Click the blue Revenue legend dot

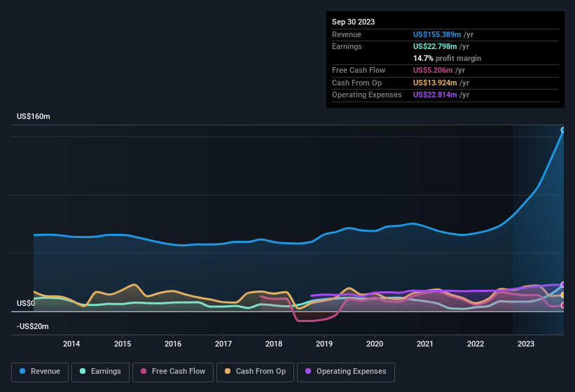click(22, 371)
